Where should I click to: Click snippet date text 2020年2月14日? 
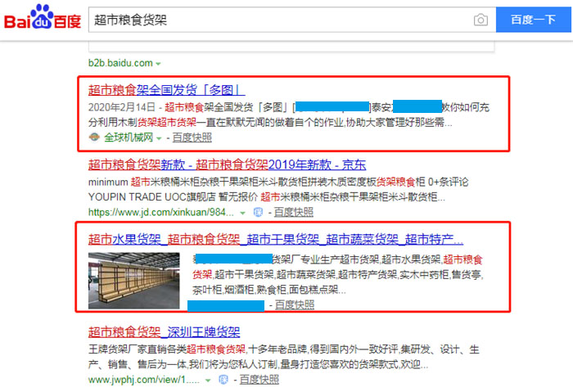click(x=122, y=107)
